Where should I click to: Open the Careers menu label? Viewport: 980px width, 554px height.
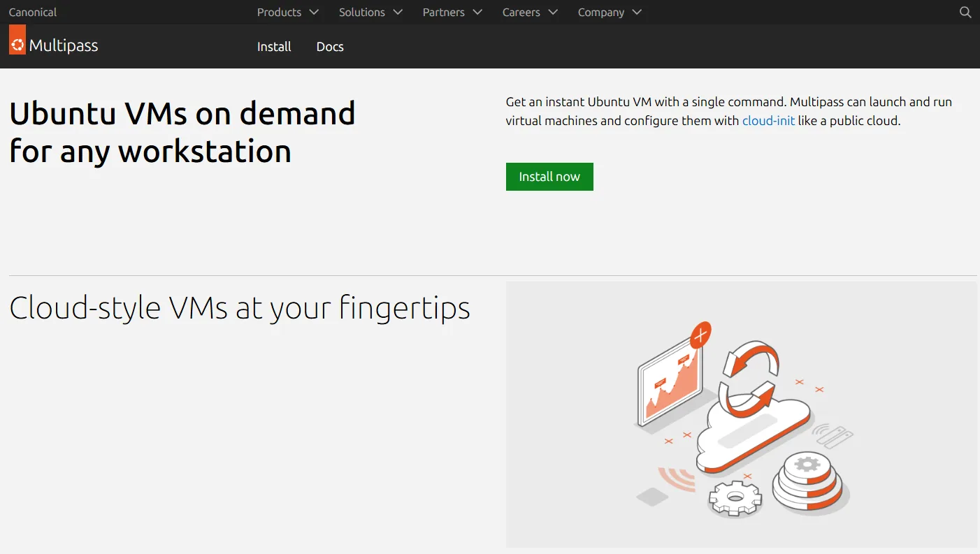[521, 13]
